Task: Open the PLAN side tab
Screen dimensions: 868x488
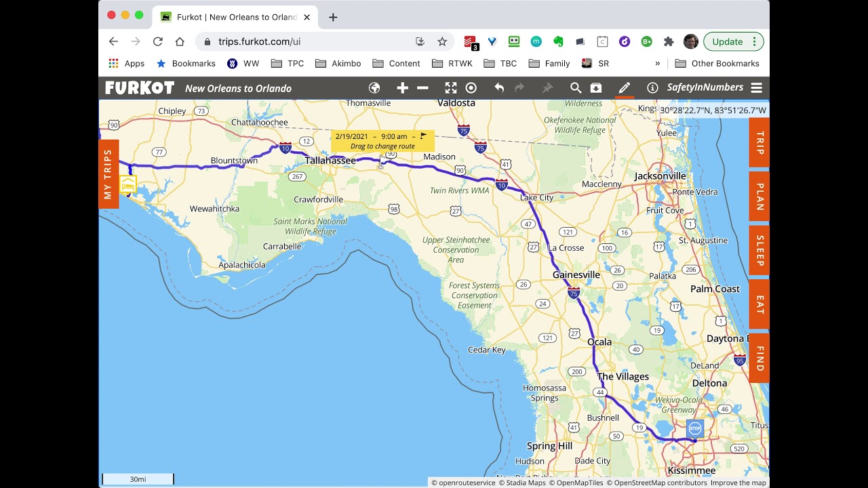Action: click(759, 196)
